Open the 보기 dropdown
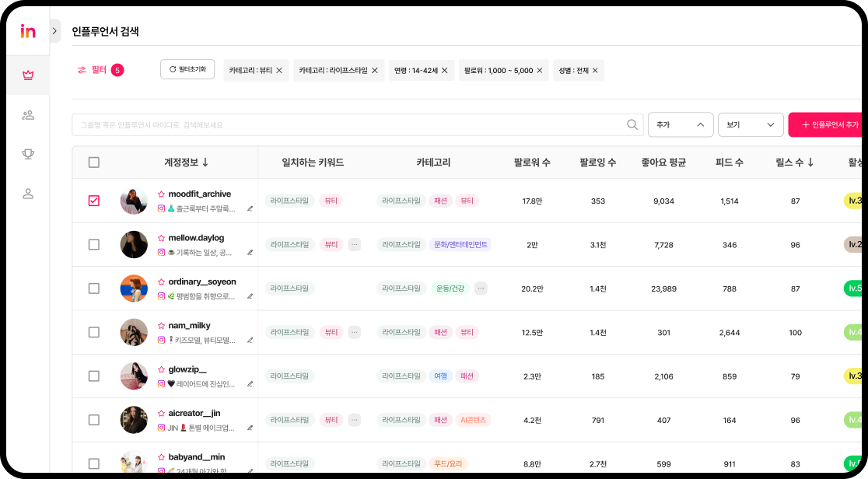868x479 pixels. click(x=750, y=124)
